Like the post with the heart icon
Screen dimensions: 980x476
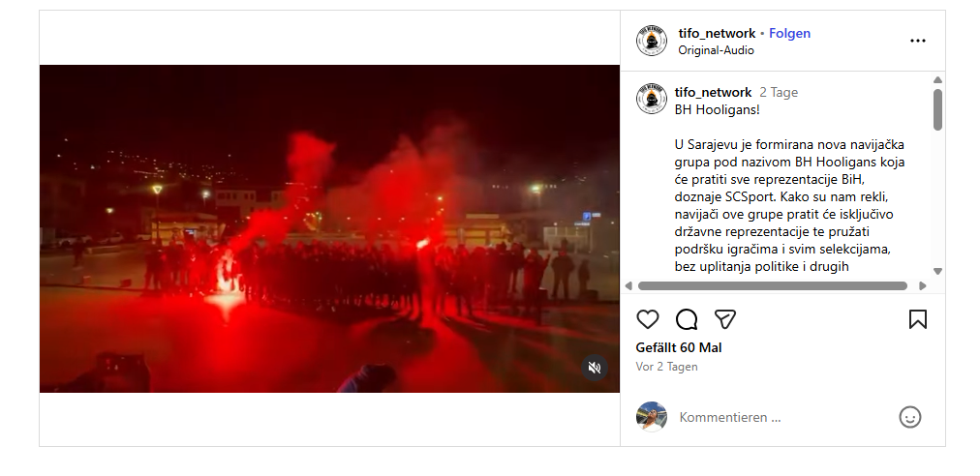(x=648, y=319)
